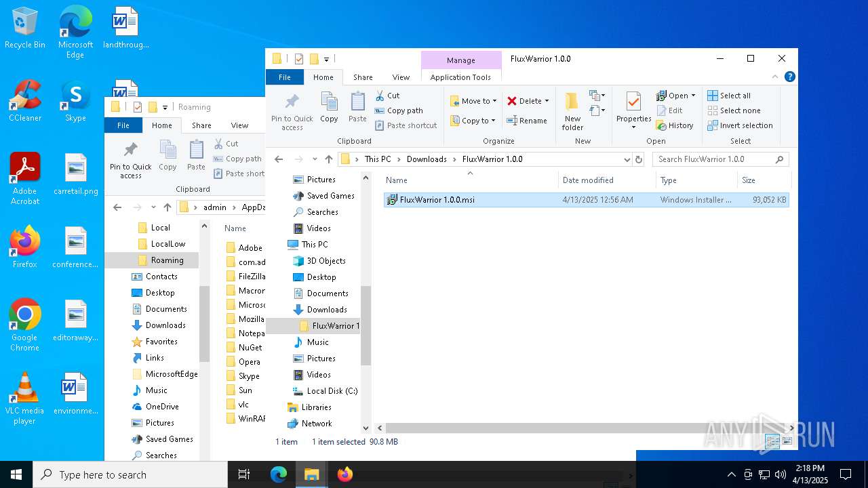Click Copy path in FluxWarrior ribbon
The image size is (868, 488).
coord(399,110)
